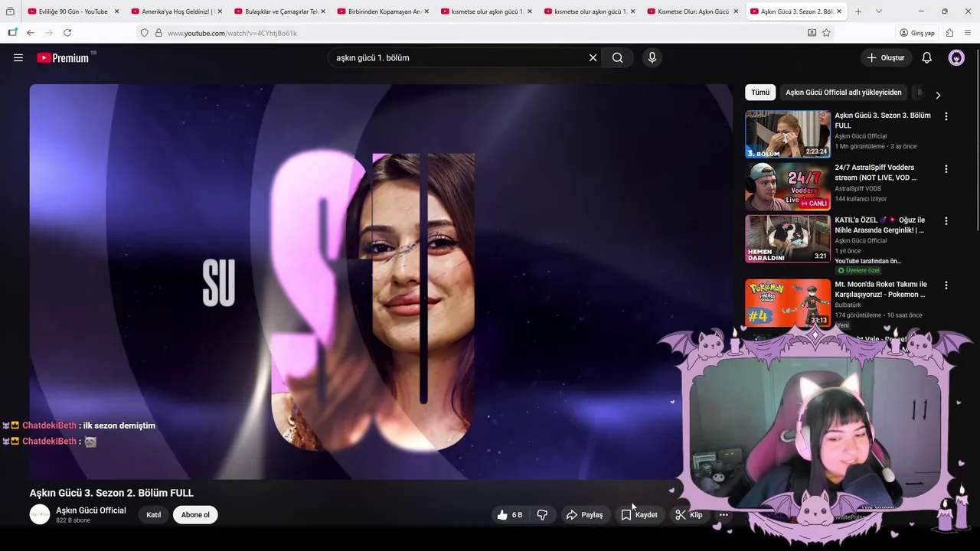This screenshot has width=980, height=551.
Task: Click the page icon left of bookmark star
Action: click(812, 33)
